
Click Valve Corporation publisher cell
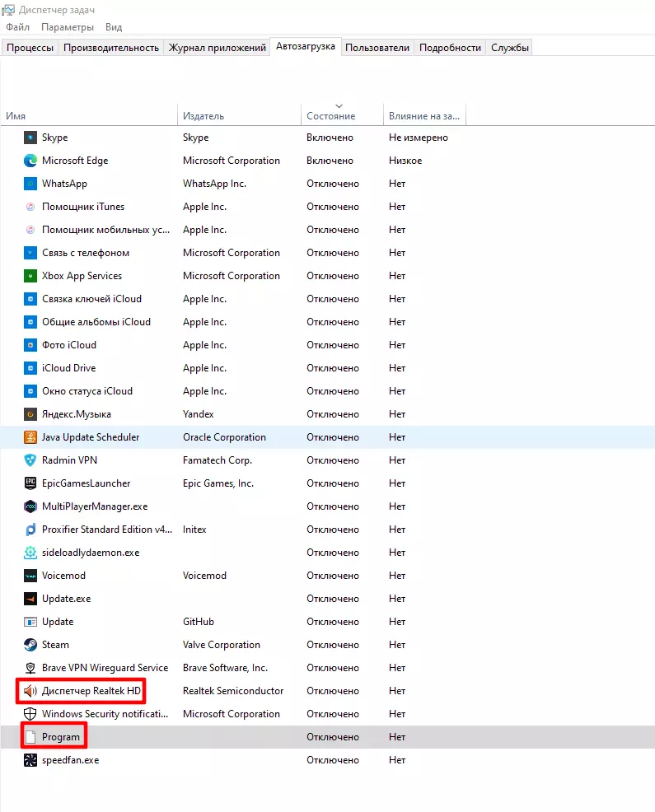(x=222, y=645)
